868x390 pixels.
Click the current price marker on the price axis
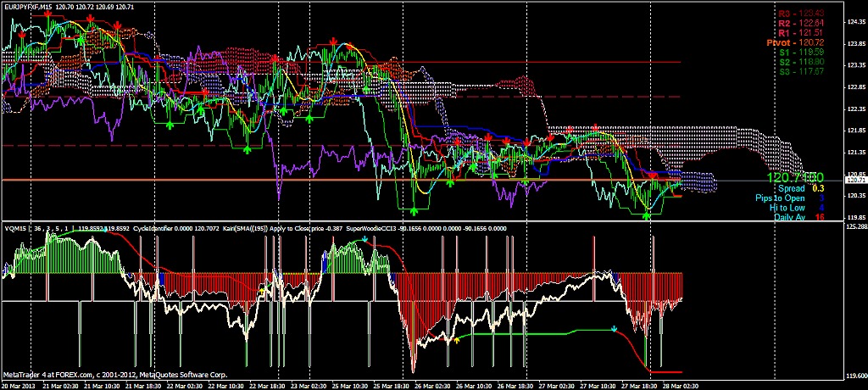[x=856, y=180]
